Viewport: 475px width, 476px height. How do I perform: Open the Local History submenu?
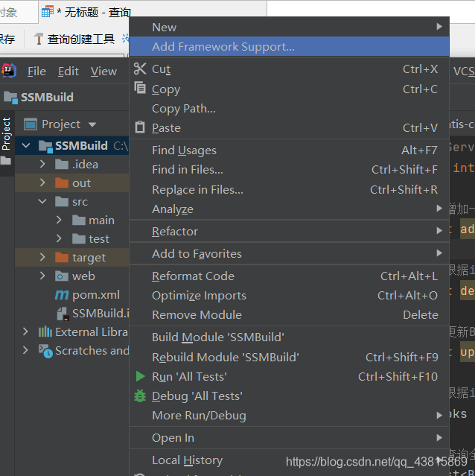[x=289, y=460]
